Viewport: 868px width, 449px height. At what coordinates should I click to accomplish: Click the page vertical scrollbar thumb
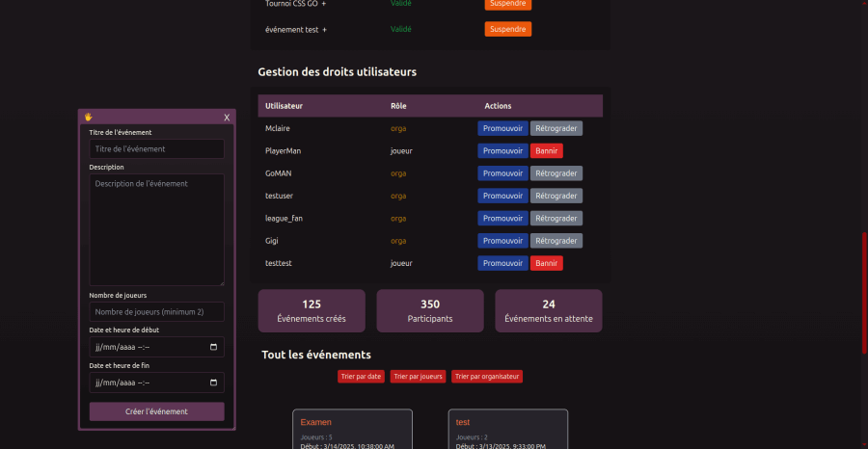tap(864, 293)
